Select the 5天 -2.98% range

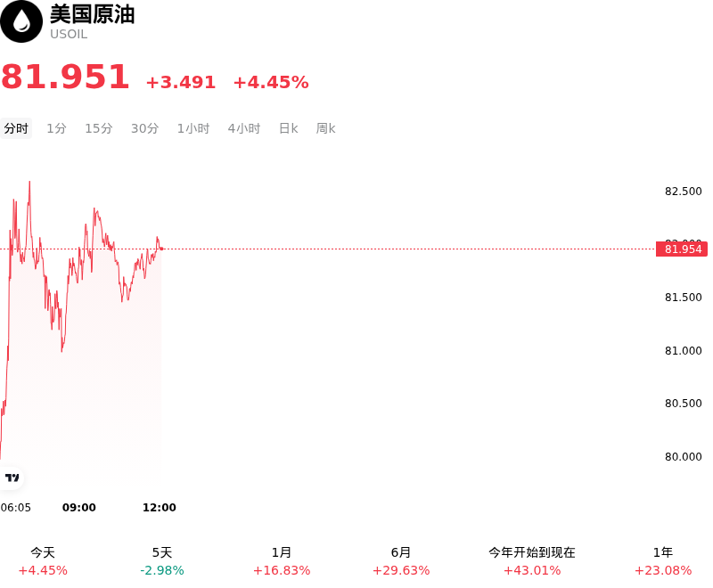(162, 561)
